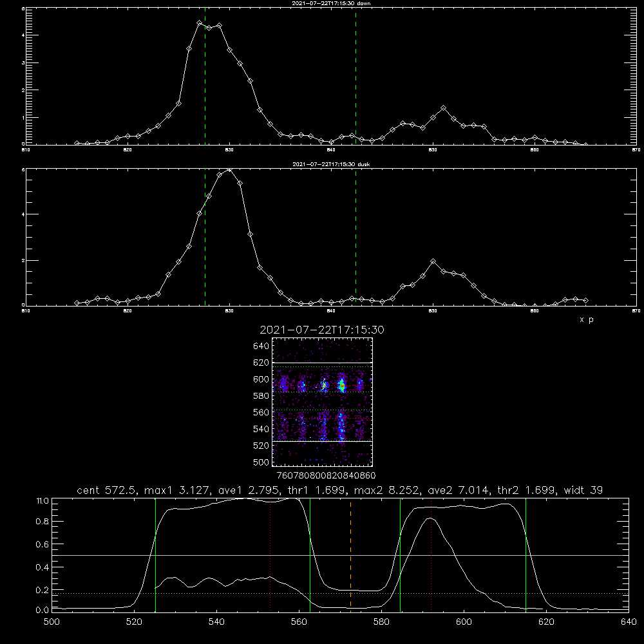Viewport: 644px width, 644px height.
Task: Click the blue dotted horizontal threshold line in bottom plot
Action: pos(340,594)
